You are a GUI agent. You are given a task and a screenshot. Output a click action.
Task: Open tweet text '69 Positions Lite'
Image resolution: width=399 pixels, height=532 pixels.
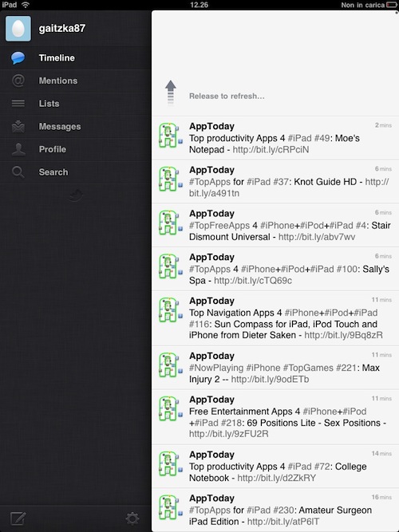point(282,423)
